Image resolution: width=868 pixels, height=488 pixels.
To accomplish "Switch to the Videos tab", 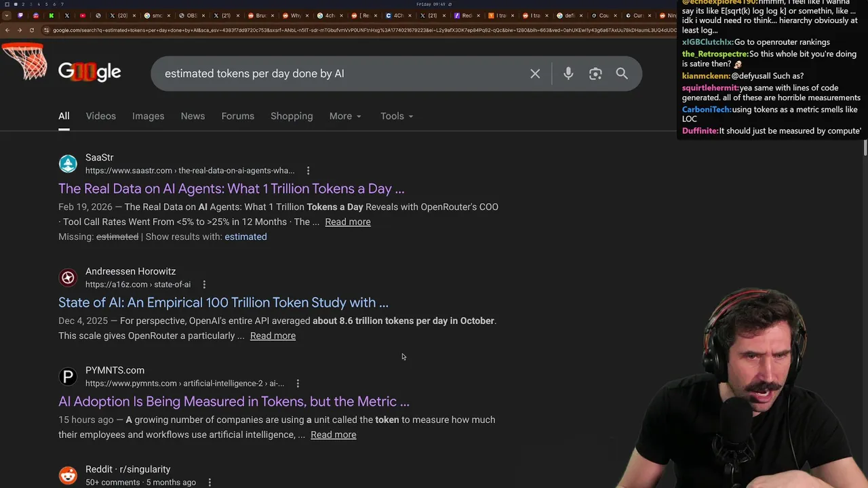I will [100, 116].
